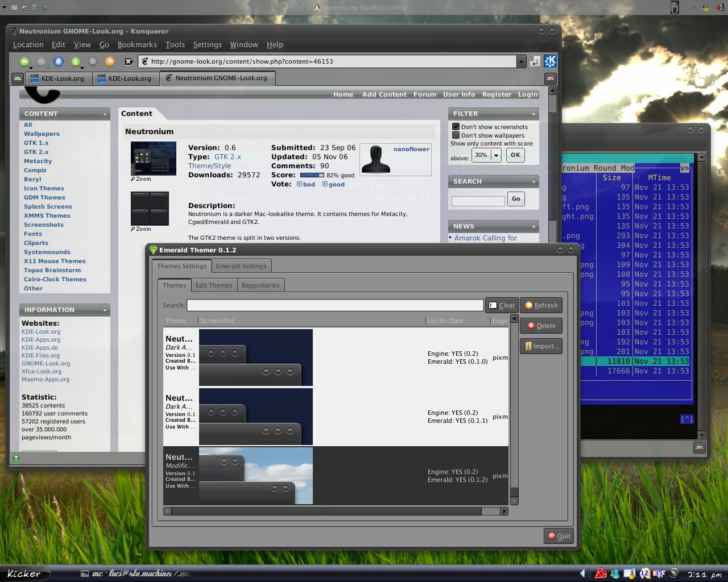The height and width of the screenshot is (582, 728).
Task: Reload the page with the orange icon
Action: click(x=110, y=61)
